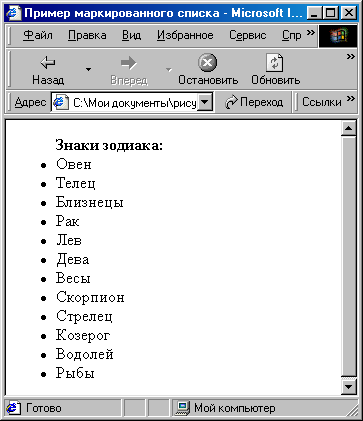The width and height of the screenshot is (363, 421).
Task: Click the vertical scrollbar thumb
Action: tap(349, 257)
